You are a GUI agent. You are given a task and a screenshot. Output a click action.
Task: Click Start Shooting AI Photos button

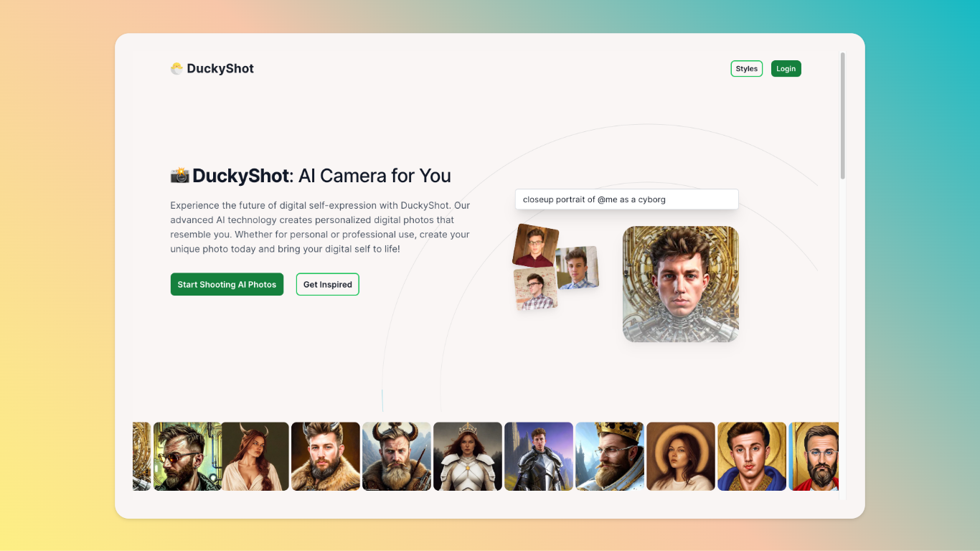pos(227,284)
